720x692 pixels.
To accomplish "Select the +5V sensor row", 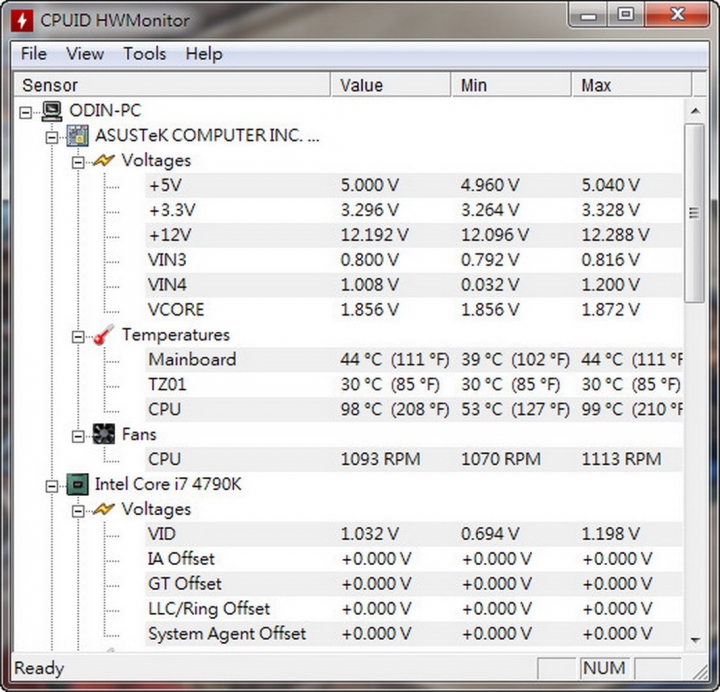I will click(x=414, y=186).
